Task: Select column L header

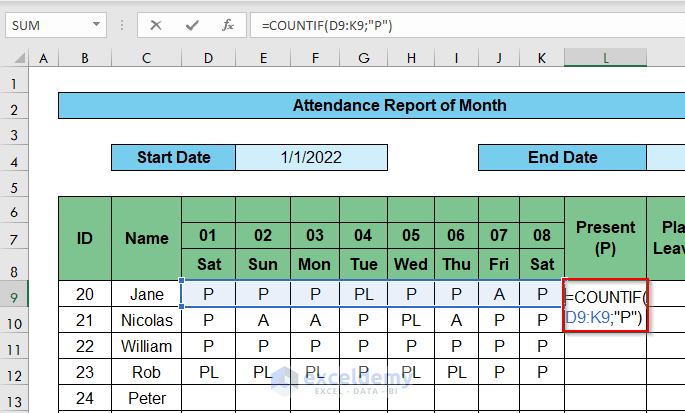Action: click(606, 59)
